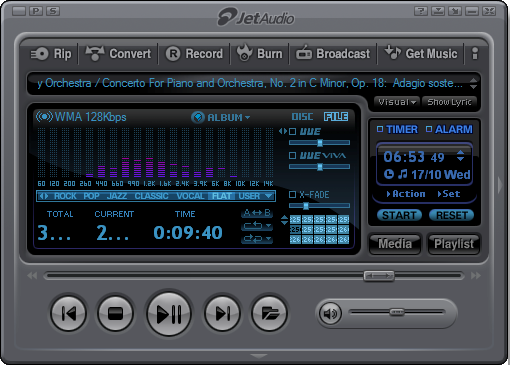This screenshot has height=365, width=510.
Task: Click the clock icon in the timer display
Action: 389,174
